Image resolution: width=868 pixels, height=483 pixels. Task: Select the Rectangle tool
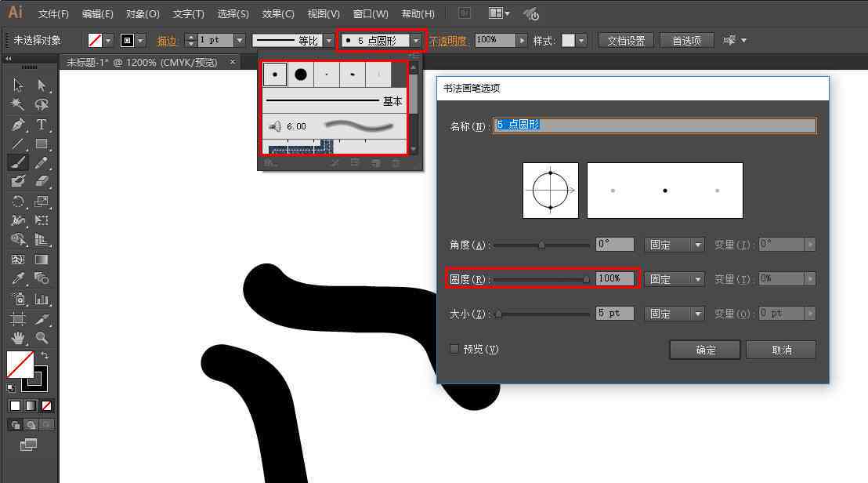42,144
